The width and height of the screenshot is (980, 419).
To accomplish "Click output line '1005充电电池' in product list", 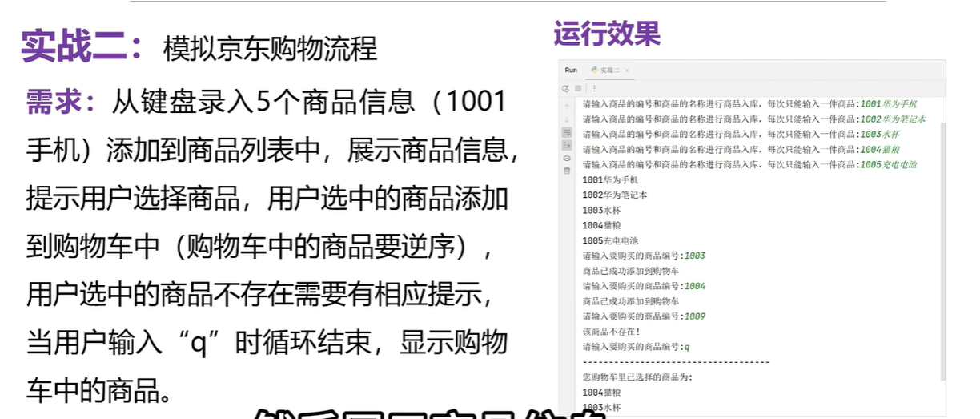I will pyautogui.click(x=610, y=241).
